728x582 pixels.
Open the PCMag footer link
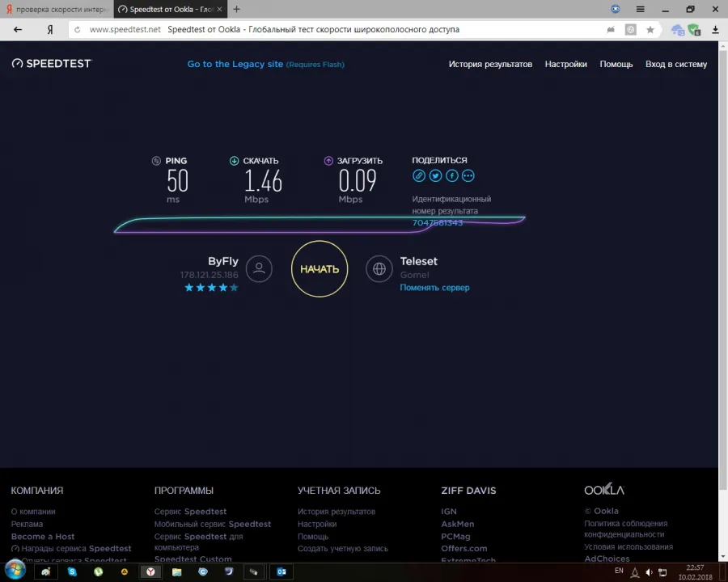pyautogui.click(x=456, y=537)
